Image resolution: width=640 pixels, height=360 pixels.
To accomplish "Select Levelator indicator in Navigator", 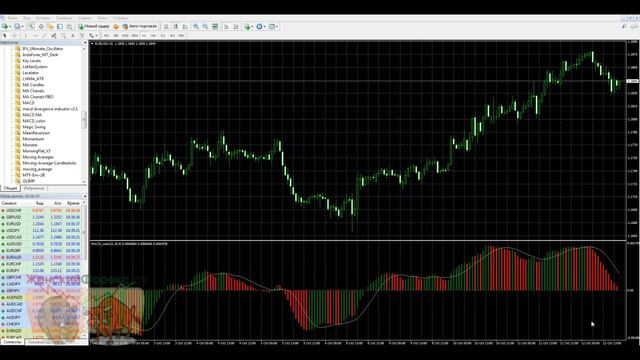I will pyautogui.click(x=31, y=73).
